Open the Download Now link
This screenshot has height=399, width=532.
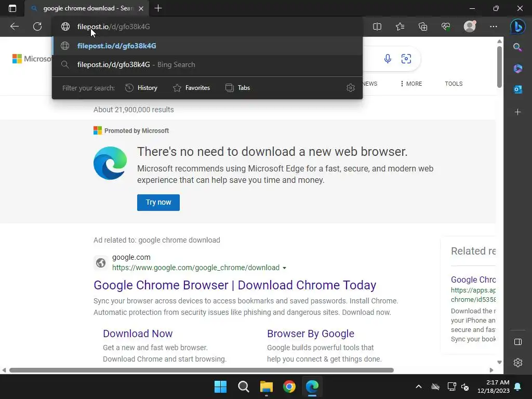pos(138,334)
